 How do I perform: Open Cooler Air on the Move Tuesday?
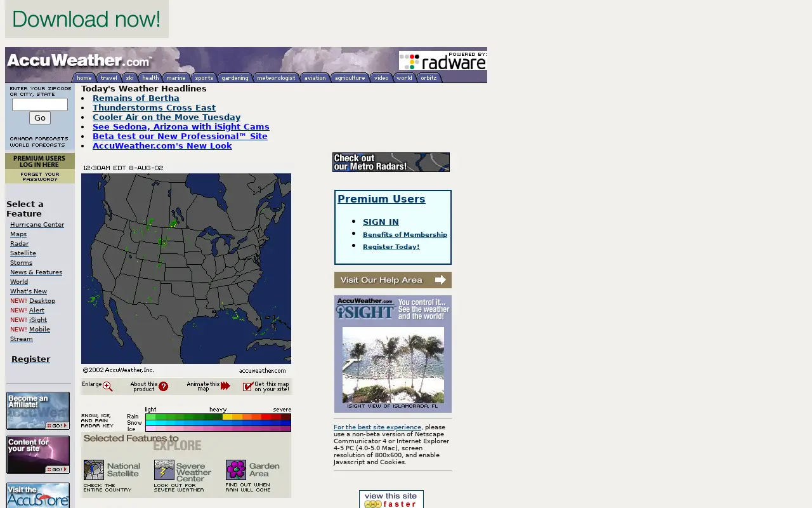[x=166, y=117]
